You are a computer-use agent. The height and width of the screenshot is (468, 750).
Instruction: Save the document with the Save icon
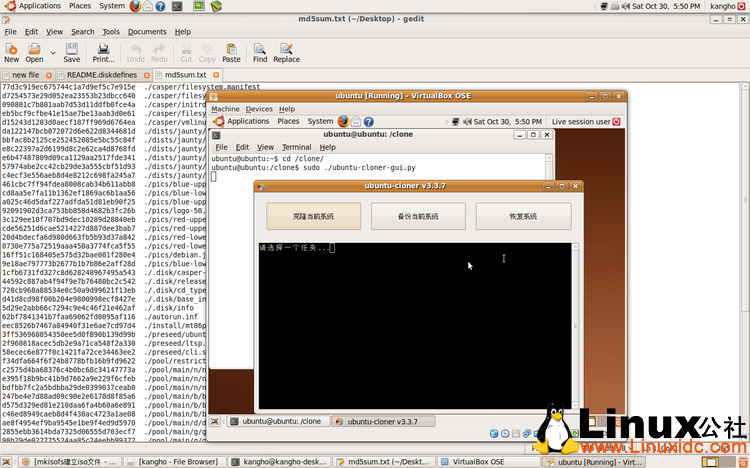point(72,53)
